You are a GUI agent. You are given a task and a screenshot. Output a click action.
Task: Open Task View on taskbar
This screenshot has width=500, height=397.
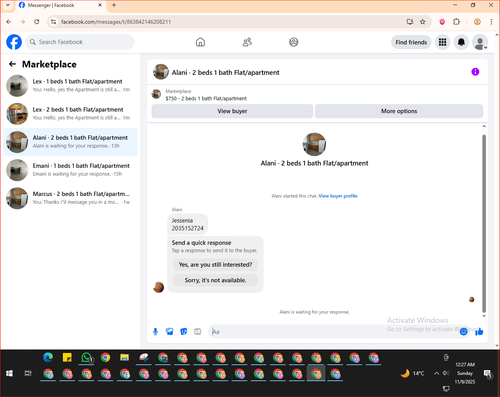(x=28, y=373)
